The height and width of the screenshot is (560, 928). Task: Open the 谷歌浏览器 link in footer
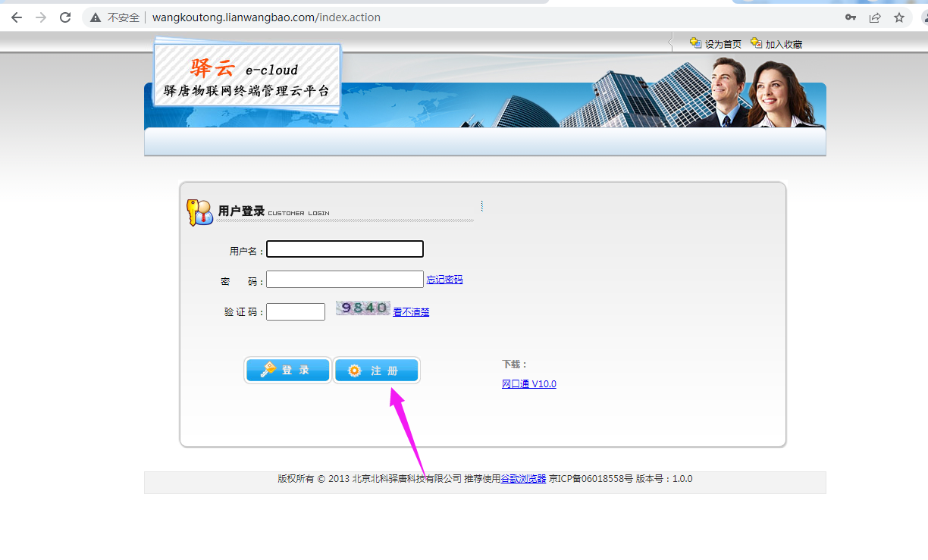click(523, 479)
